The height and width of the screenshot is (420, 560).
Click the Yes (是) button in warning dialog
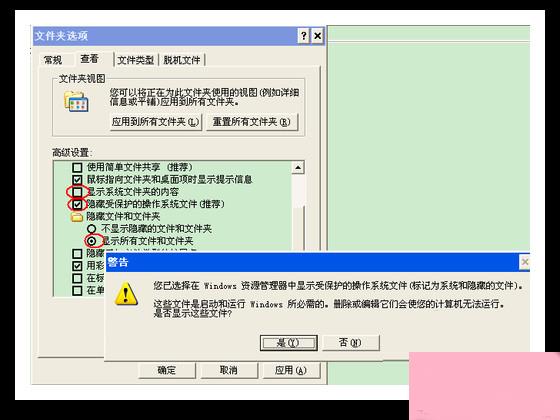click(289, 343)
